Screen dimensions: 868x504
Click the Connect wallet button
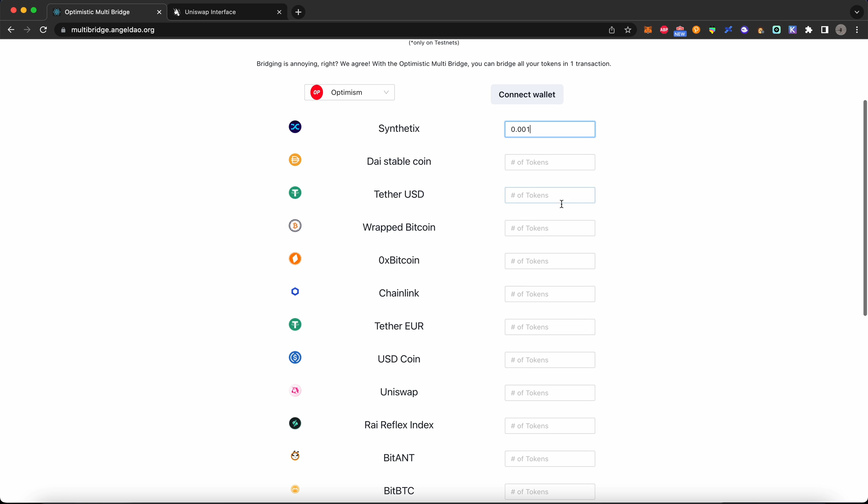527,94
